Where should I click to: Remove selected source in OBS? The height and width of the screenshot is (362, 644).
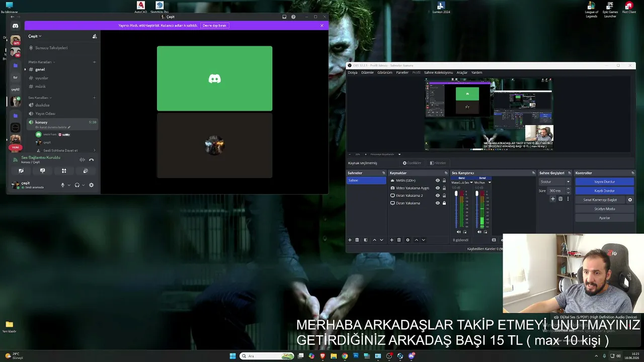[399, 240]
